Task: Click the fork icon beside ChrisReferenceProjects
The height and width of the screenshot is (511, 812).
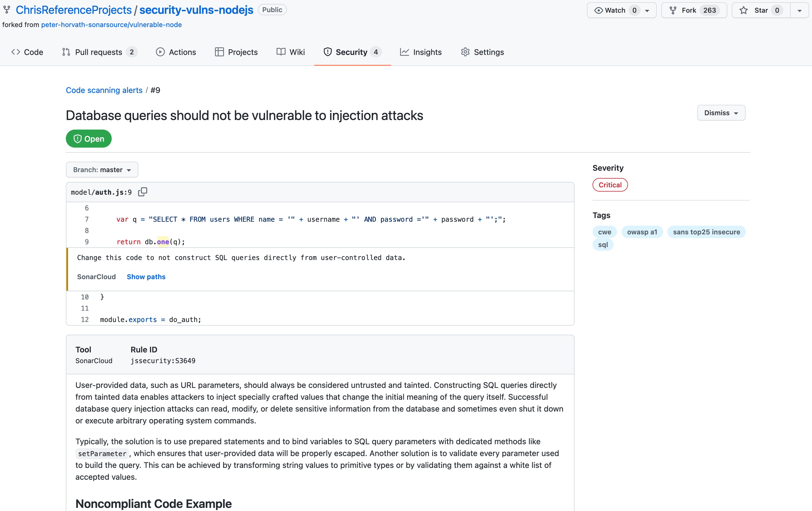Action: pos(7,10)
